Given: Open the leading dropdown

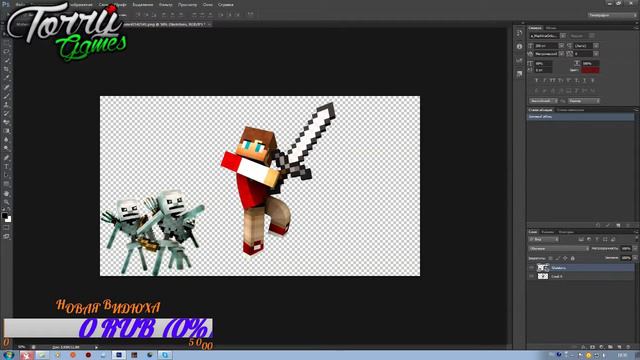Looking at the screenshot, I should pyautogui.click(x=596, y=46).
